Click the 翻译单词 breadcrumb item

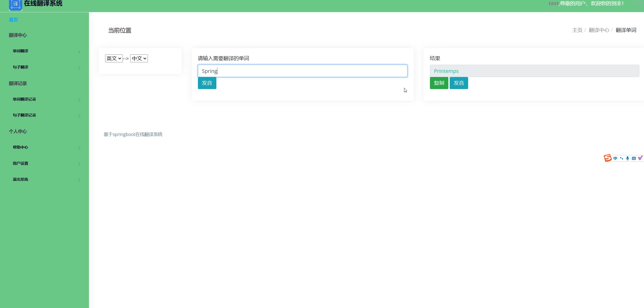pyautogui.click(x=626, y=30)
